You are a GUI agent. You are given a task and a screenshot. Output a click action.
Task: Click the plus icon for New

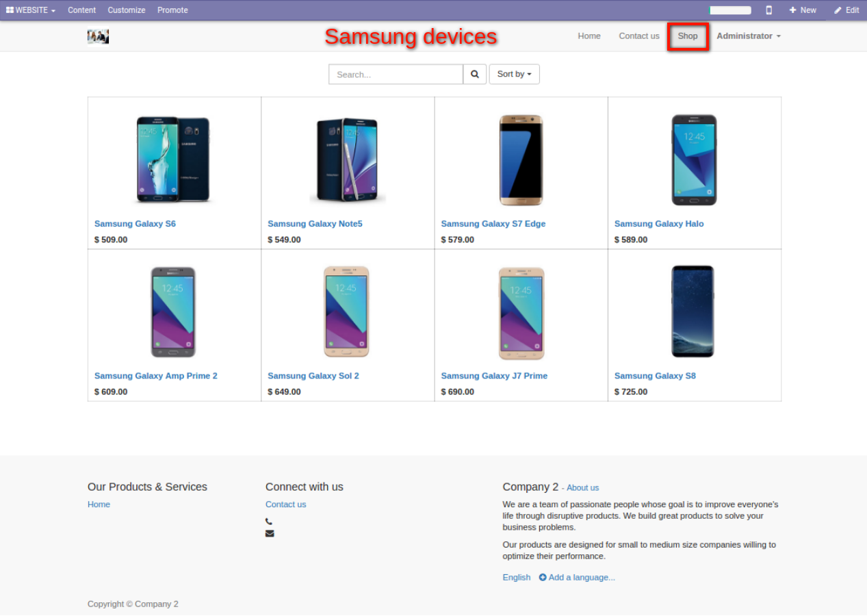[x=792, y=10]
